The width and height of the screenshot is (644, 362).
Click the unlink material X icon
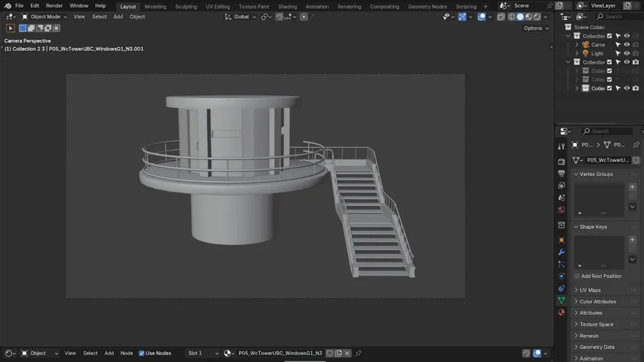347,353
